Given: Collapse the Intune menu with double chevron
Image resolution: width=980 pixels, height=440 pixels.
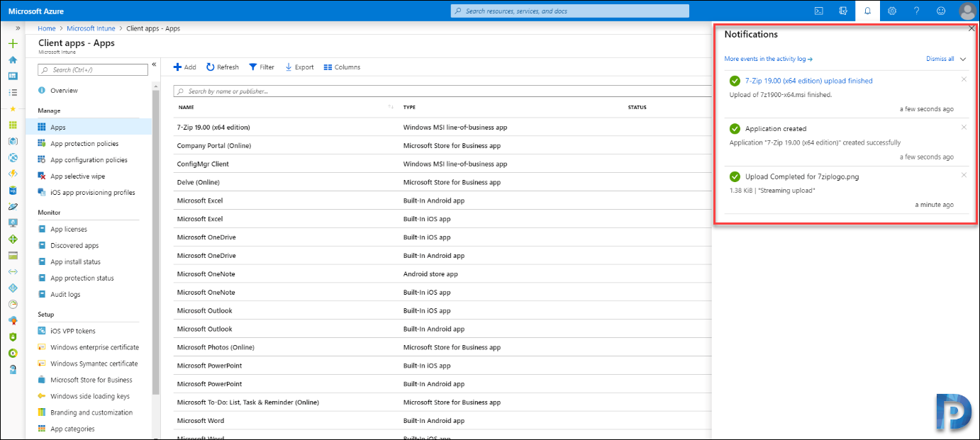Looking at the screenshot, I should coord(155,64).
